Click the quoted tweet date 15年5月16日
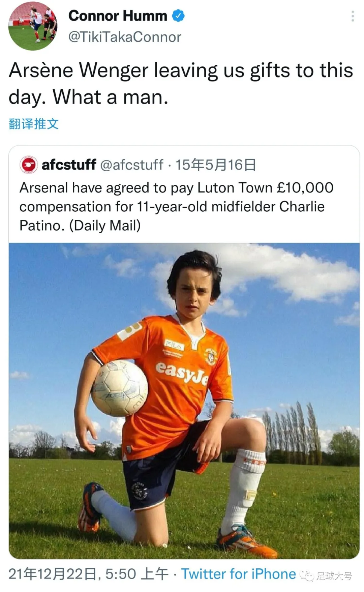The image size is (364, 592). [216, 165]
